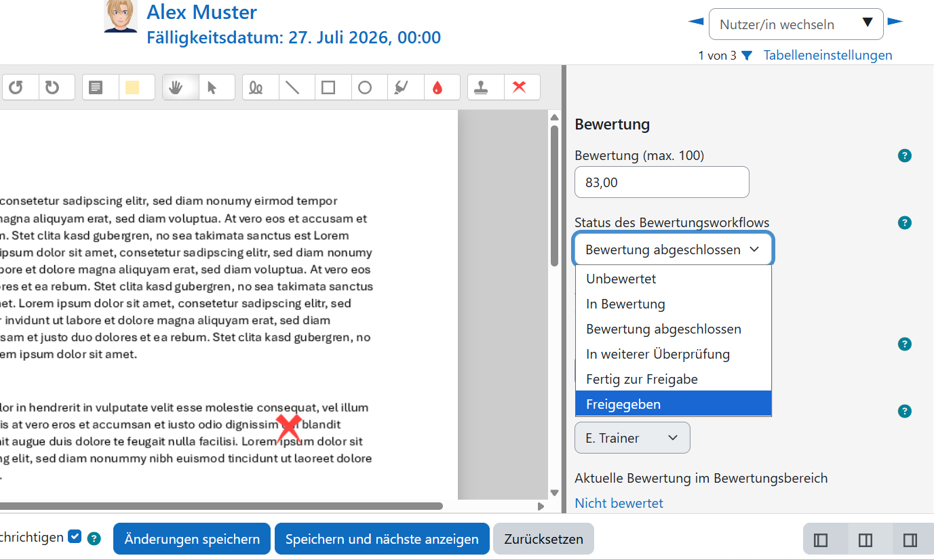This screenshot has width=934, height=560.
Task: Click the document horizontal scrollbar
Action: pyautogui.click(x=221, y=506)
